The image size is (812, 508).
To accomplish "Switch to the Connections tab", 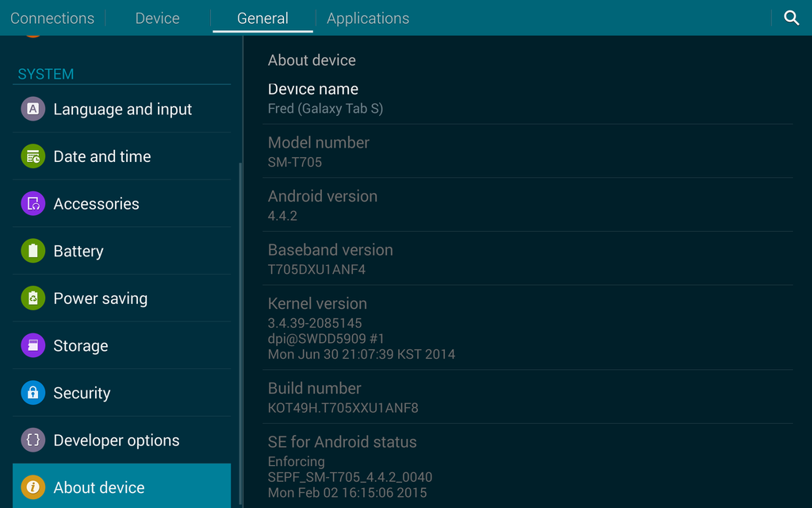I will (52, 17).
